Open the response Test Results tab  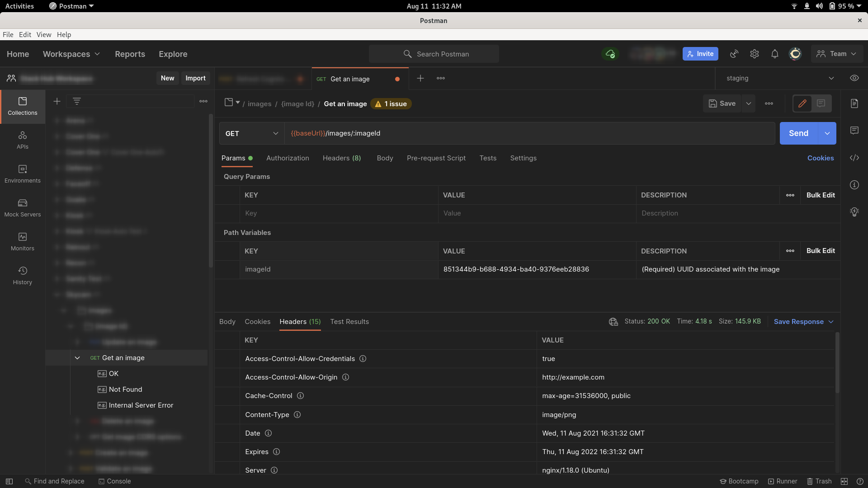[x=349, y=322]
